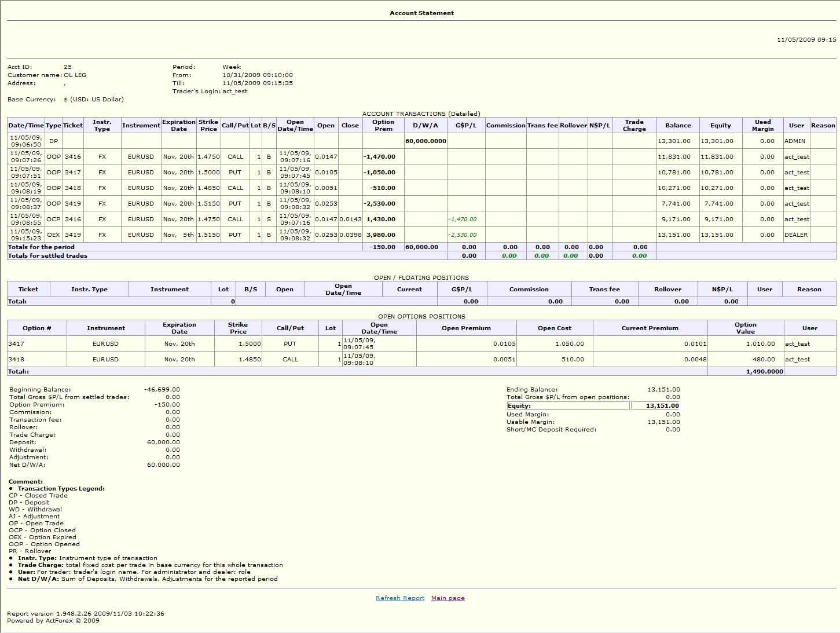Select the Account Statement title

pyautogui.click(x=421, y=13)
